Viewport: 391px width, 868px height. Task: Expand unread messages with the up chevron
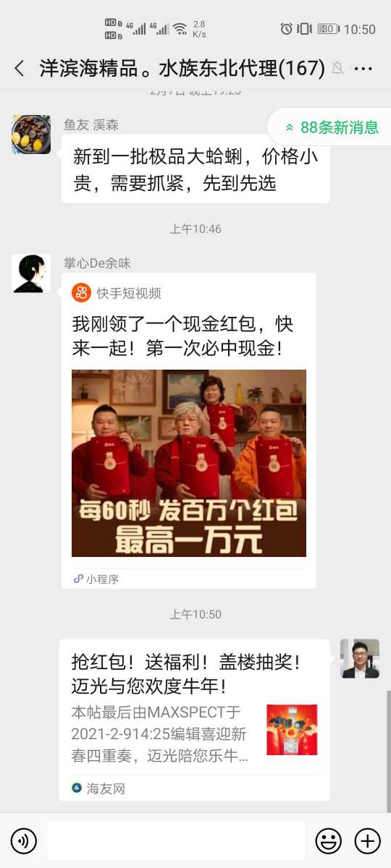290,127
